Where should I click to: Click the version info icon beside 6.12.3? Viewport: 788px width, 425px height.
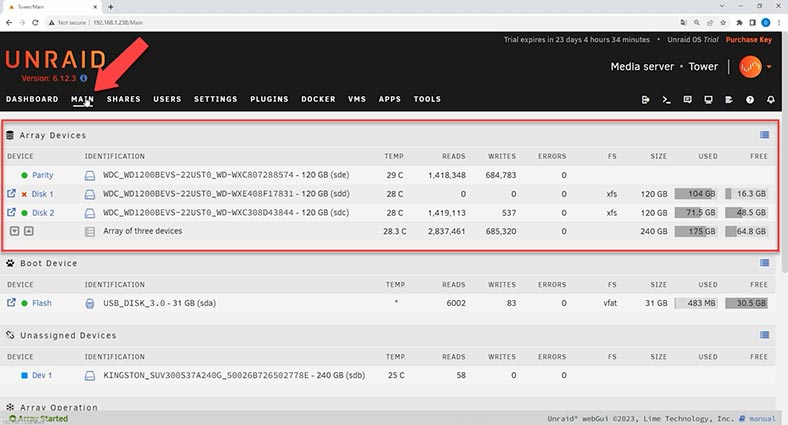[83, 78]
